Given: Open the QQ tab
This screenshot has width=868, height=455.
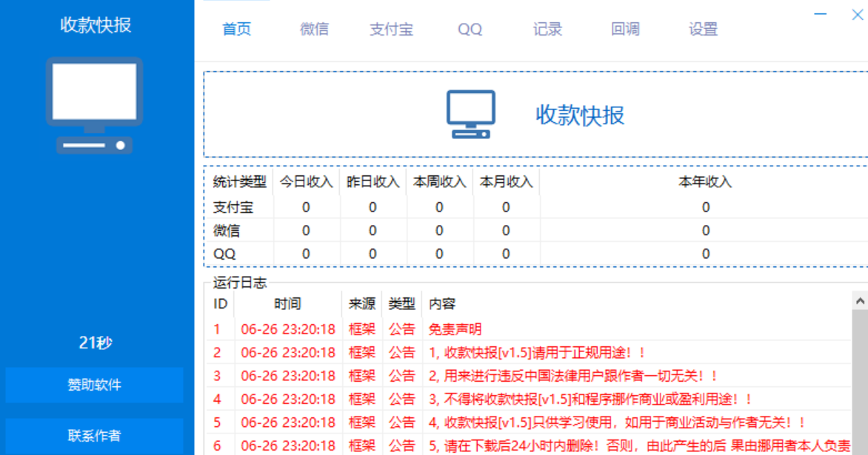Looking at the screenshot, I should [470, 30].
